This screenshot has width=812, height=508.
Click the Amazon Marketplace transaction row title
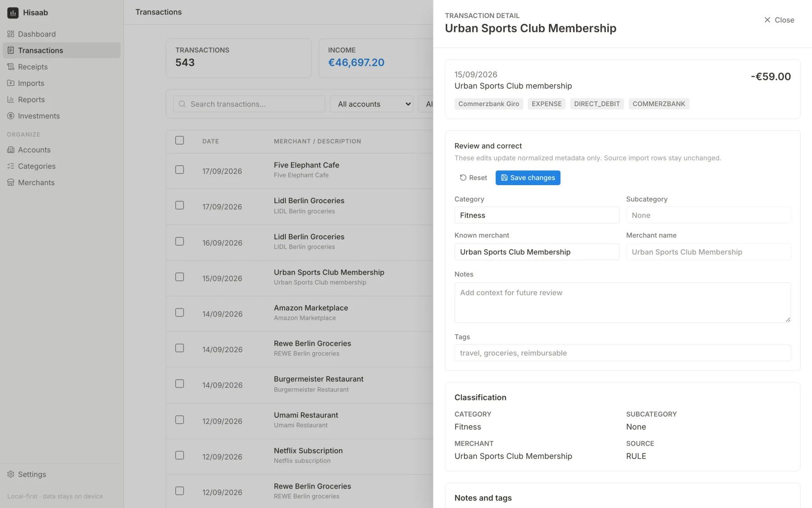311,308
